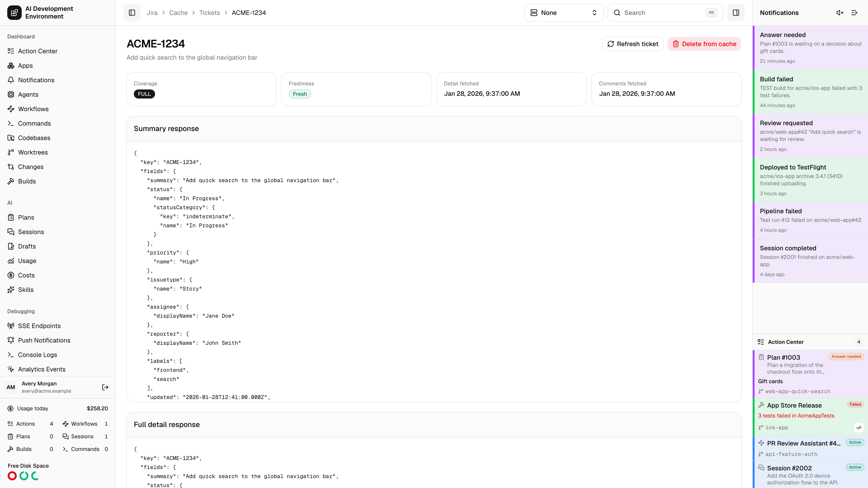Click the Drafts pencil icon
Viewport: 868px width, 488px height.
click(11, 246)
